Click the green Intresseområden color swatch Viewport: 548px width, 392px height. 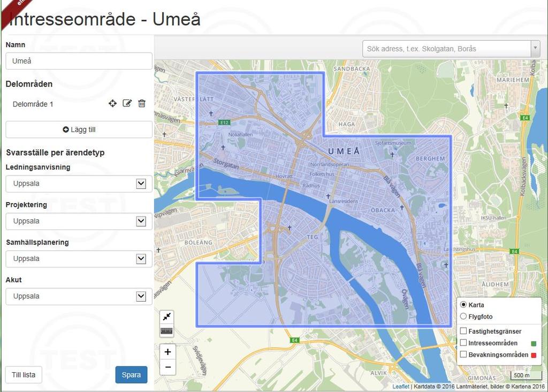(534, 343)
